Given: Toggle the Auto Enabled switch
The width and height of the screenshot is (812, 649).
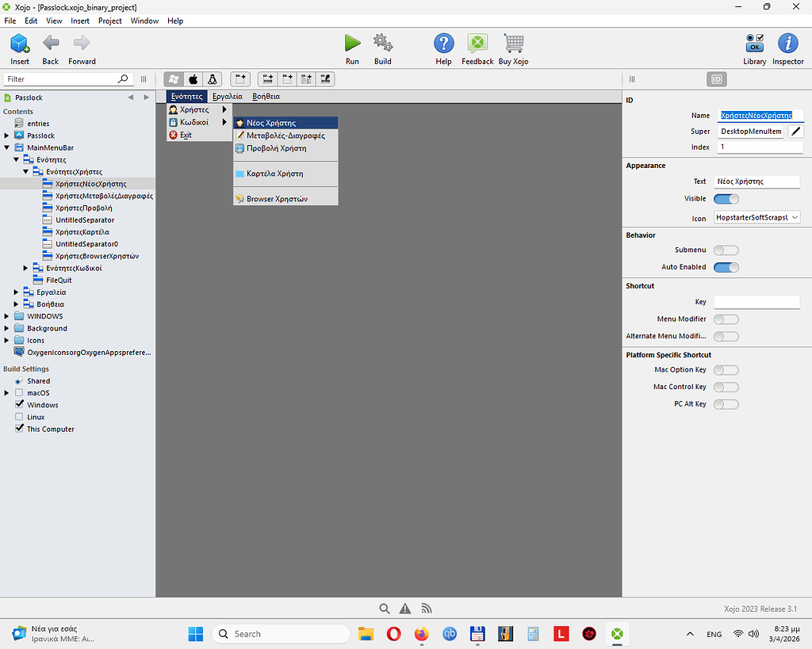Looking at the screenshot, I should 726,267.
